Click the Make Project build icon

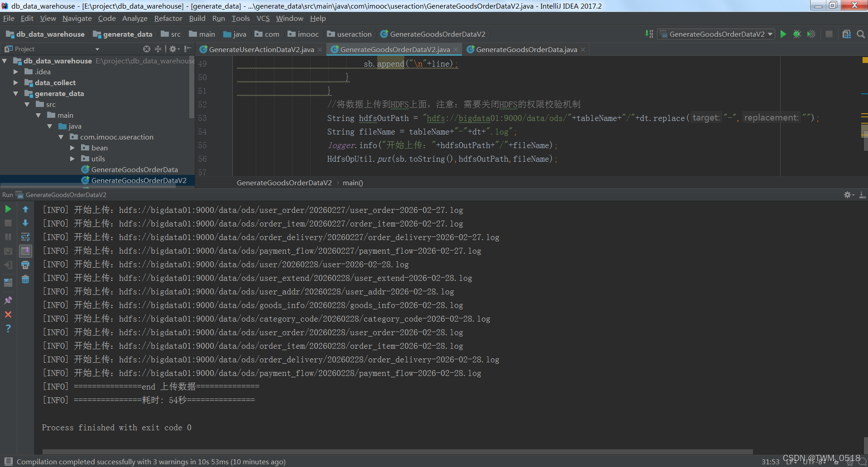pos(649,34)
